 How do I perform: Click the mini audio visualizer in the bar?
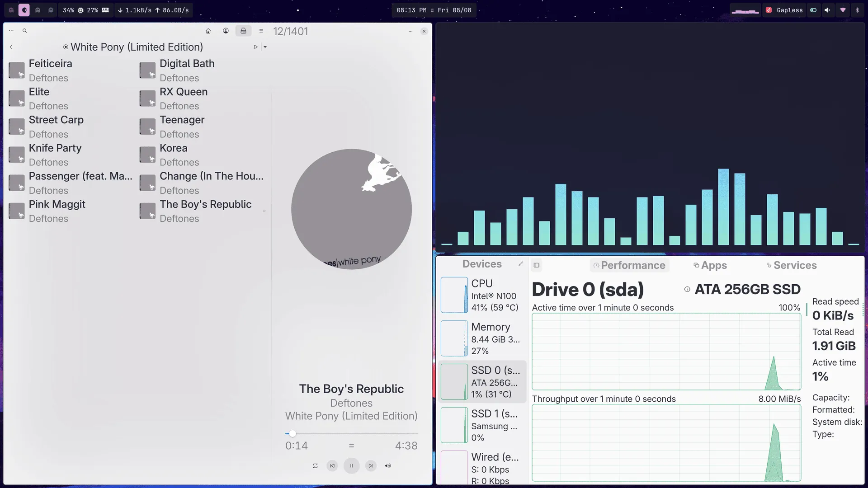point(745,10)
